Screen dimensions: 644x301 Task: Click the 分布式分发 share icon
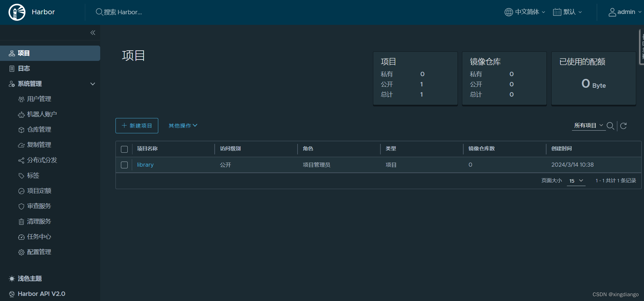(x=21, y=161)
